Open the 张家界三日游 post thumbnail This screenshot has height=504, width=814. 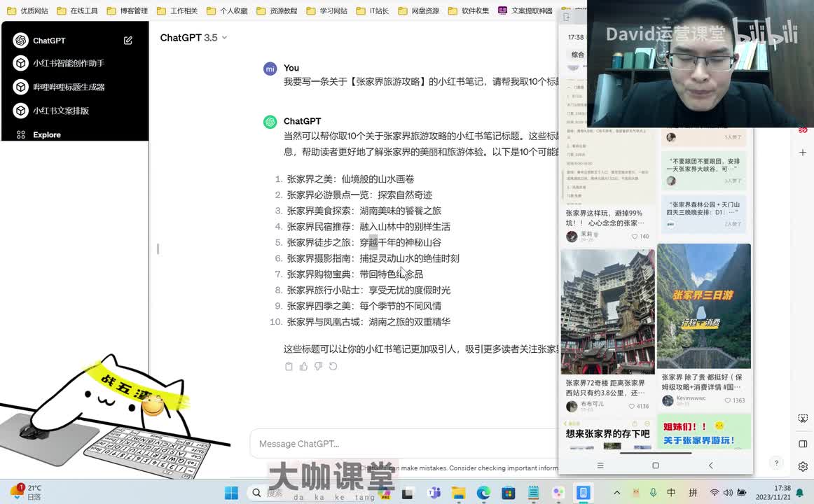(703, 306)
